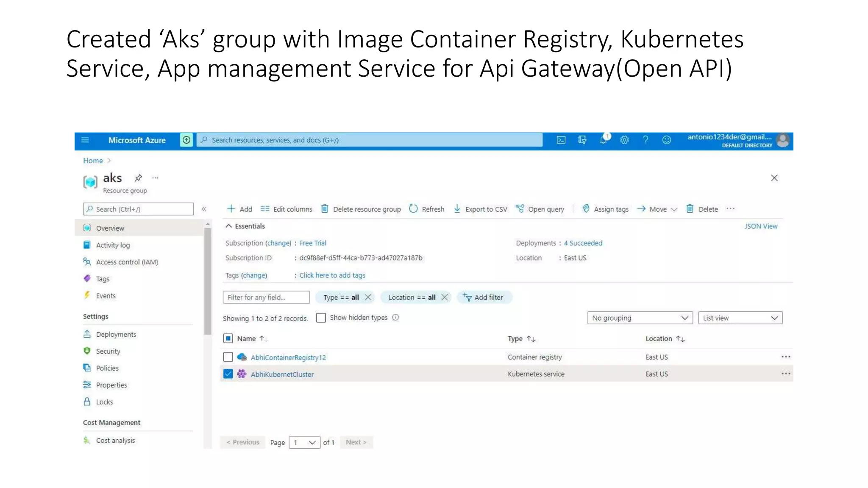The width and height of the screenshot is (868, 488).
Task: Click Add filter button
Action: point(484,297)
